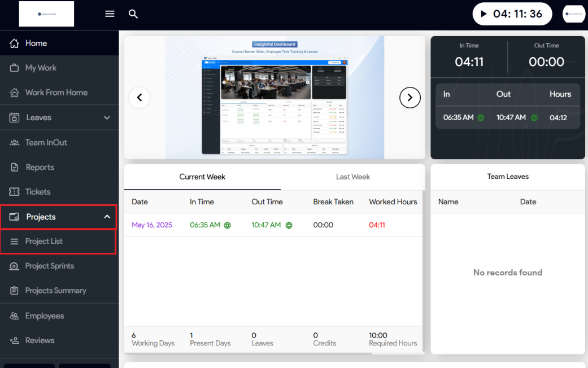
Task: Click globe icon beside 06:35 AM in-time
Action: click(228, 225)
